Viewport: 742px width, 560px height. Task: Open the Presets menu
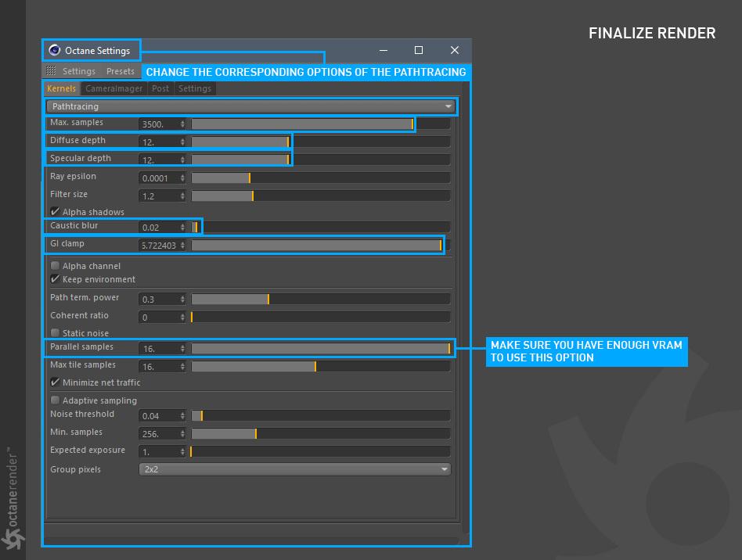point(121,71)
